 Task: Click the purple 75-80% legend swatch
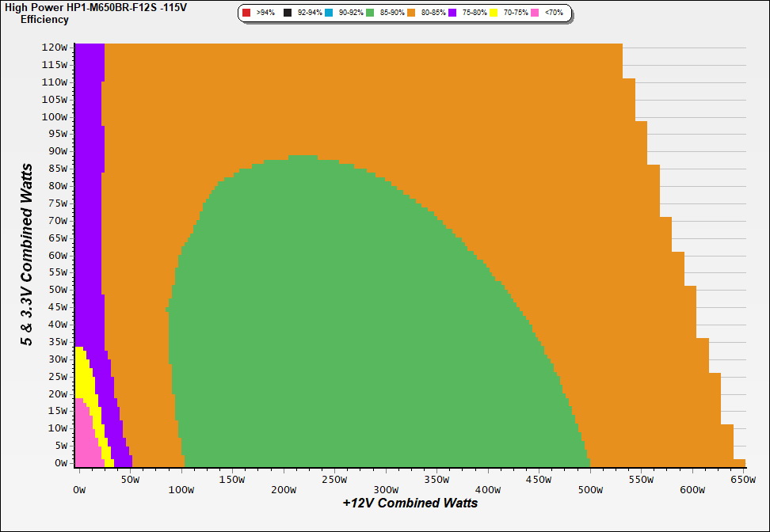coord(452,13)
